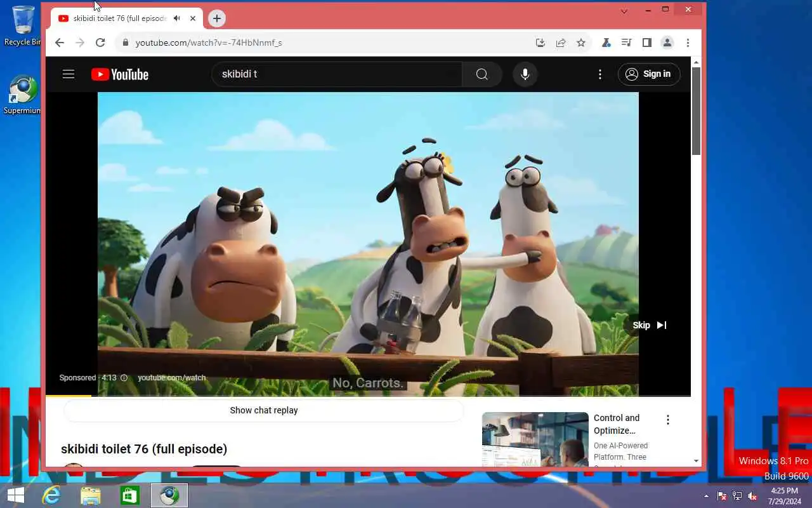Open tab search chevron in title bar

click(624, 11)
